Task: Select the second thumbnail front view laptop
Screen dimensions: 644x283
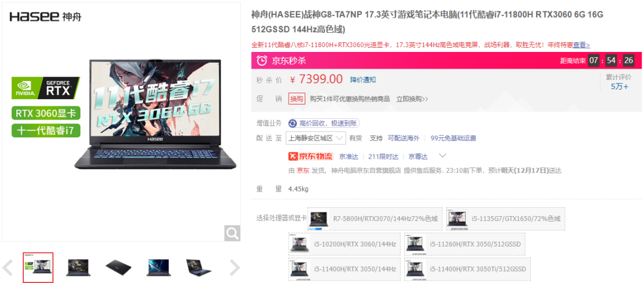Action: click(x=78, y=267)
